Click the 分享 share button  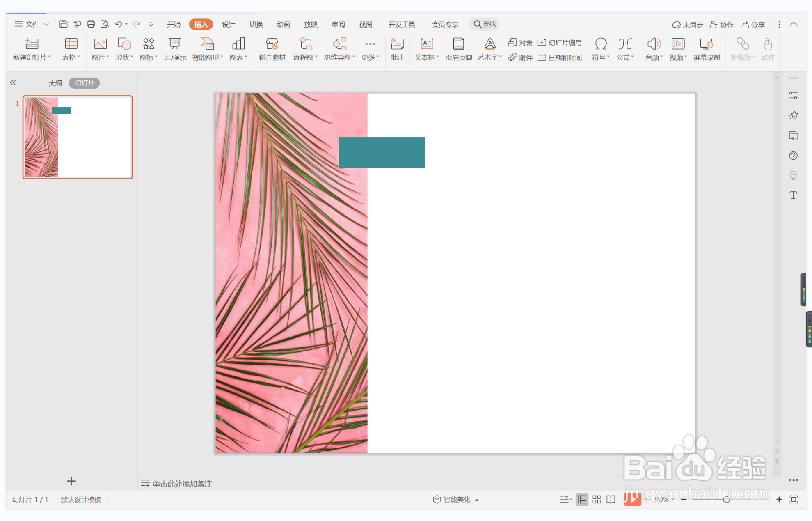753,24
